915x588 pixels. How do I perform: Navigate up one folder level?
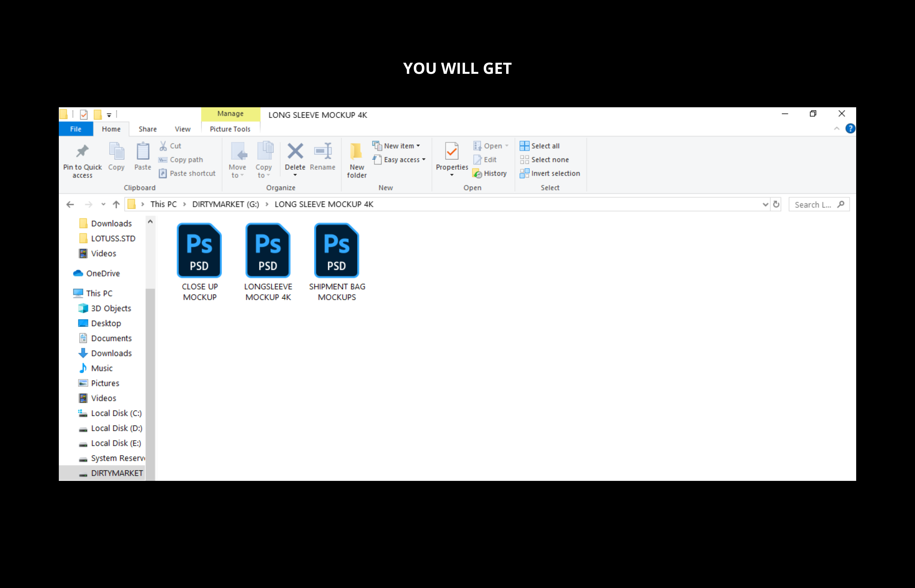[x=116, y=204]
